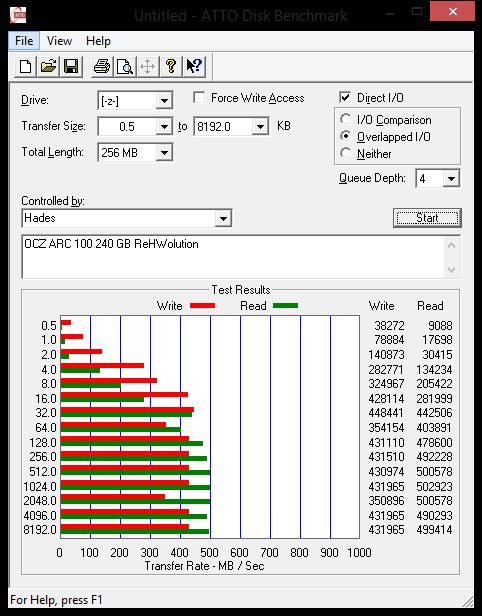Click the write value 38272

click(x=389, y=325)
